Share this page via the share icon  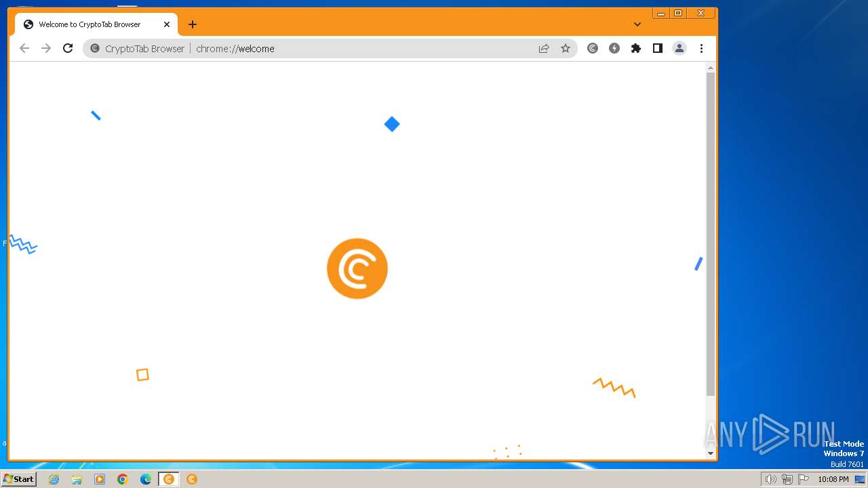pos(544,48)
